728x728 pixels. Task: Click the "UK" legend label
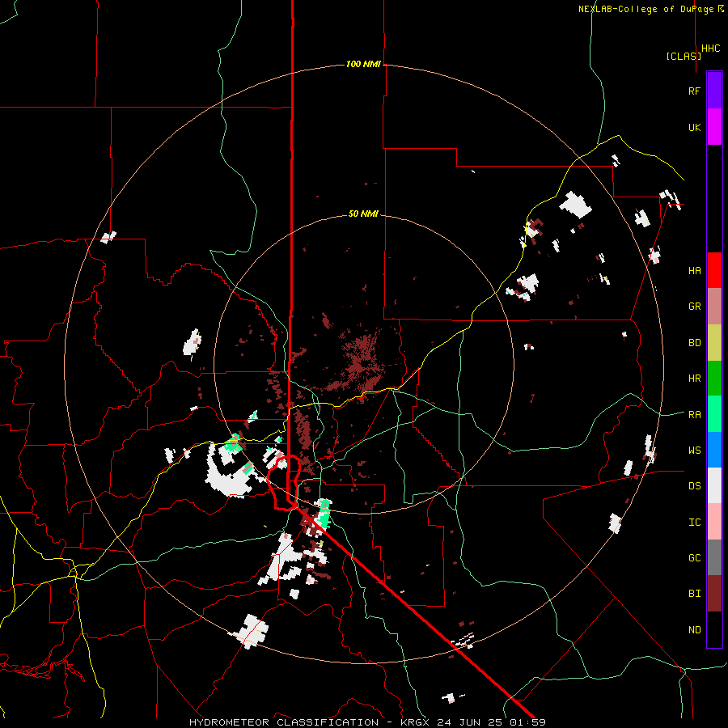(694, 127)
